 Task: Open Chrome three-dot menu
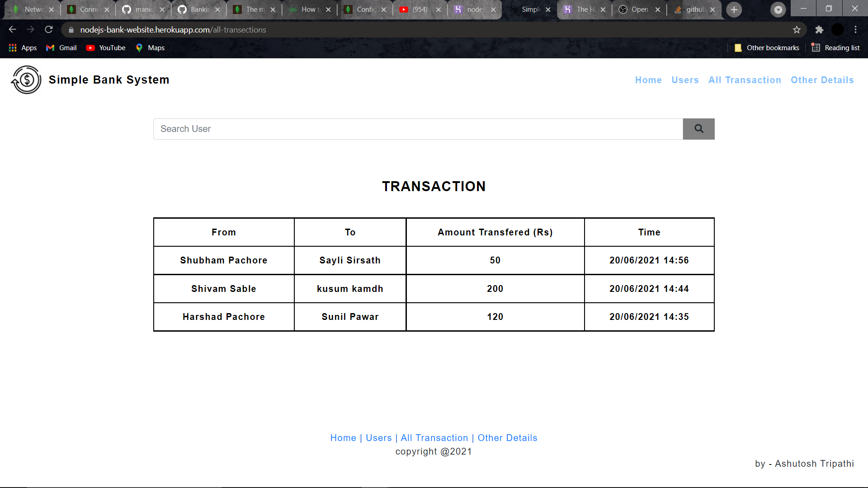coord(855,30)
